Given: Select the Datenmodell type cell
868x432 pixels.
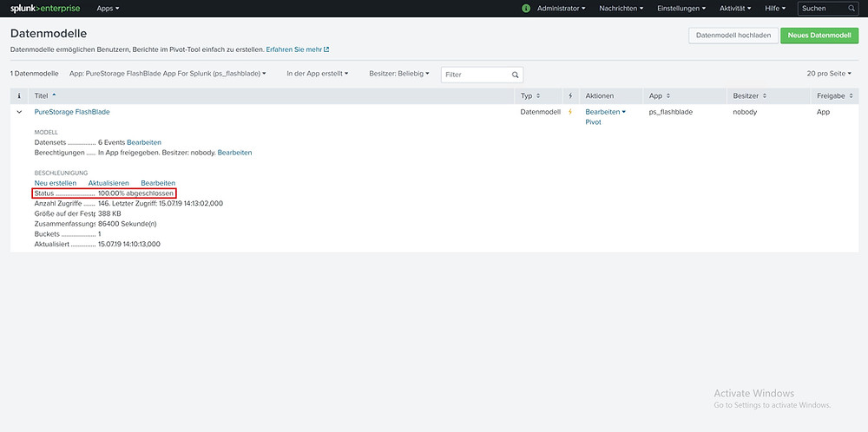Looking at the screenshot, I should tap(540, 112).
